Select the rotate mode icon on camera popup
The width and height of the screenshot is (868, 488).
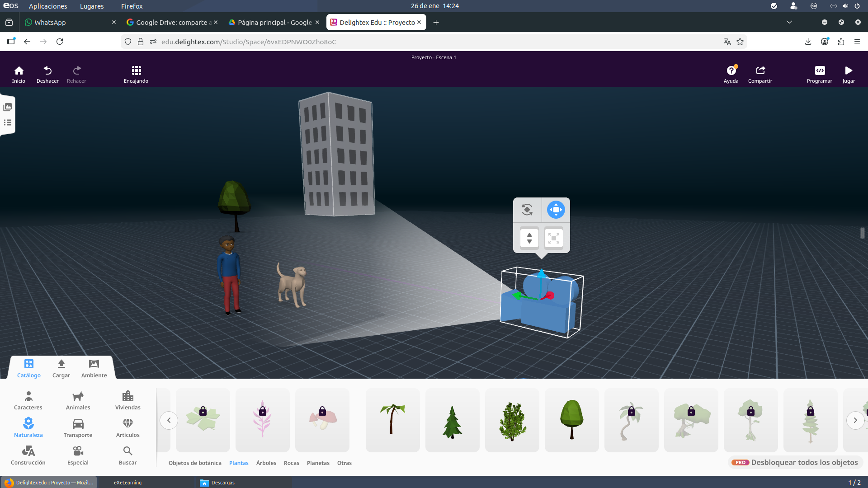tap(527, 210)
